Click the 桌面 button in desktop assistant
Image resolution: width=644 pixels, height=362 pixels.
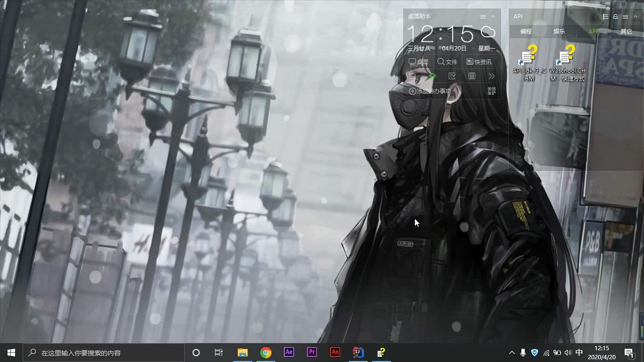tap(419, 62)
